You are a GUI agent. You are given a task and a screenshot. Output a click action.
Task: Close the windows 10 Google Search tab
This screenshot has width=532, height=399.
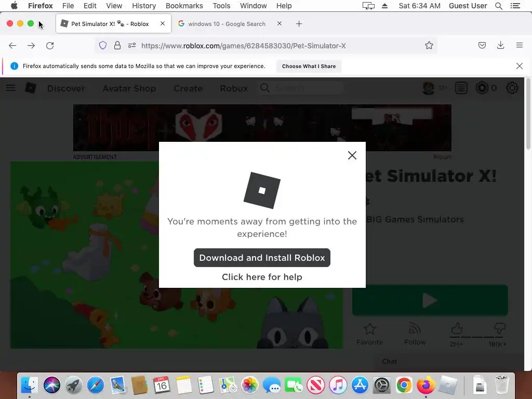click(279, 24)
